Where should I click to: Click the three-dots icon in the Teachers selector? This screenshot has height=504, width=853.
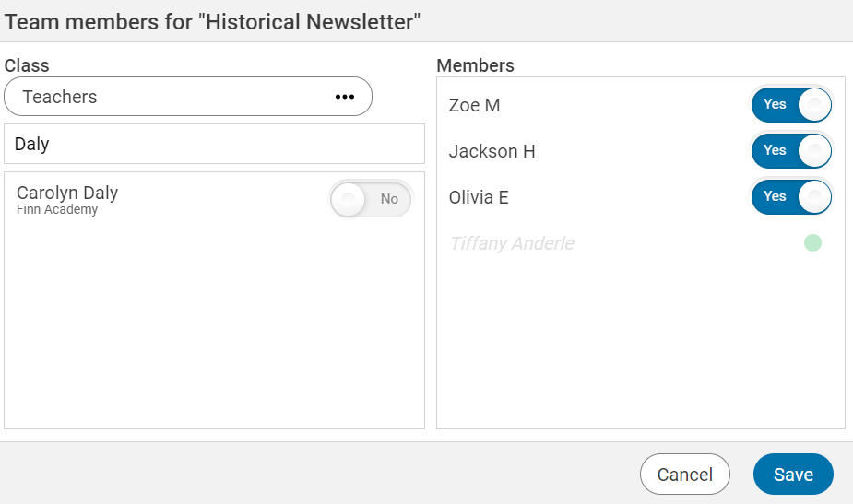coord(345,97)
